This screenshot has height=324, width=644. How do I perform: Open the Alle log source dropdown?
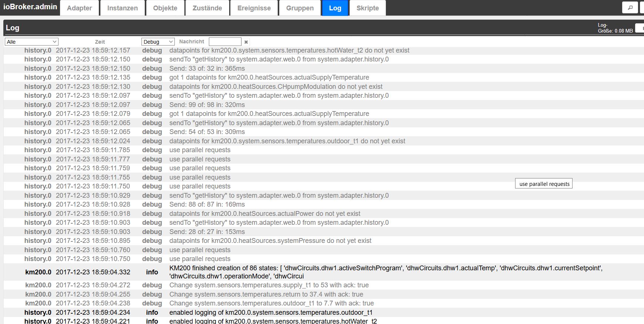(31, 42)
